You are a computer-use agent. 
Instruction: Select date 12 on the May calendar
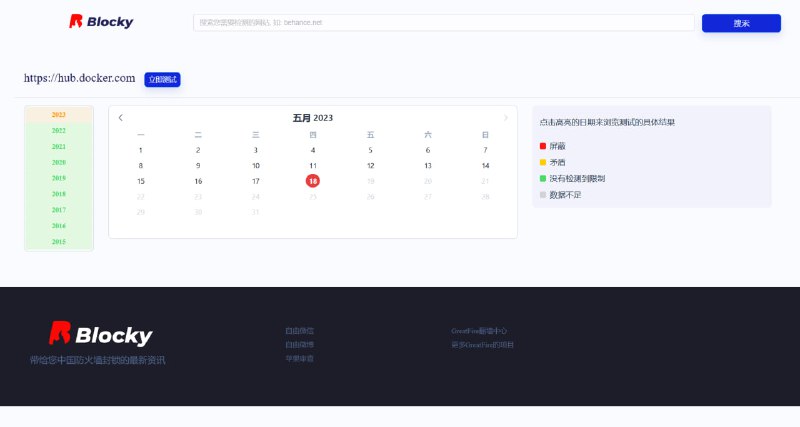[370, 166]
